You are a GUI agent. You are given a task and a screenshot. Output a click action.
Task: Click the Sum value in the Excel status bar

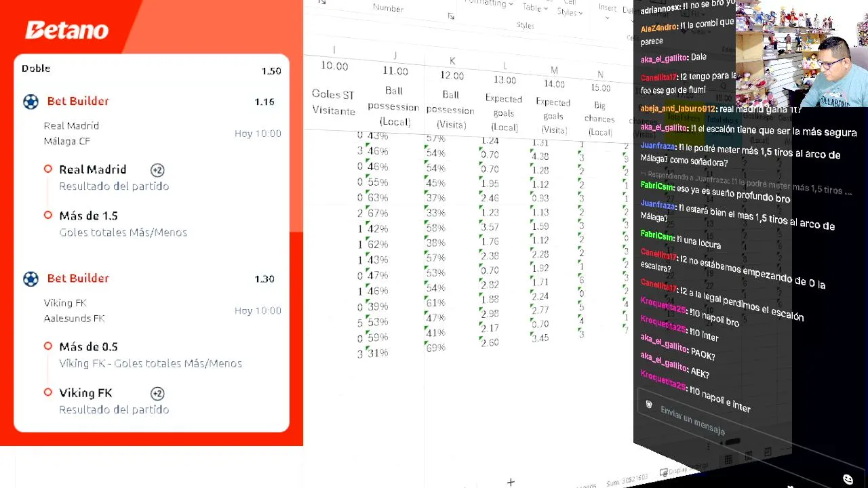[627, 481]
